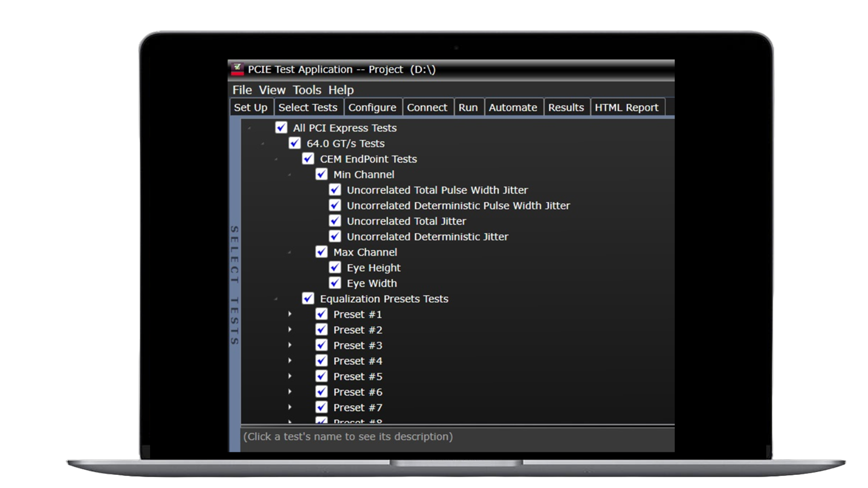
Task: Uncheck Uncorrelated Deterministic Pulse Width Jitter
Action: pyautogui.click(x=335, y=205)
